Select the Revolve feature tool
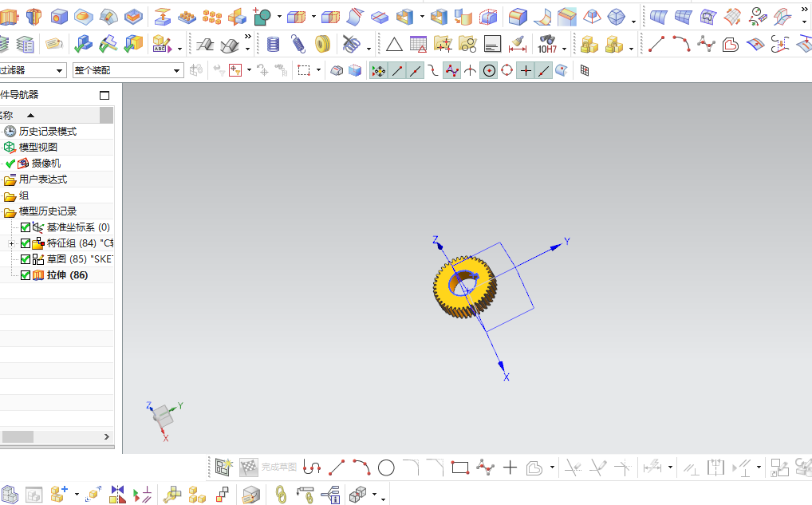The width and height of the screenshot is (812, 505). pos(34,17)
